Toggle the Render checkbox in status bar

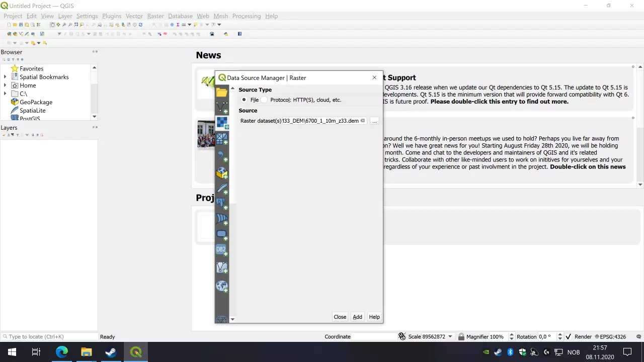click(569, 337)
